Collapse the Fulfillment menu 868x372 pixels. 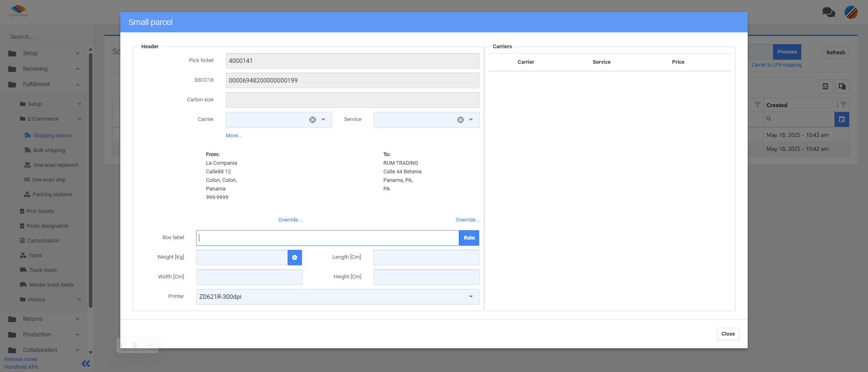tap(44, 84)
